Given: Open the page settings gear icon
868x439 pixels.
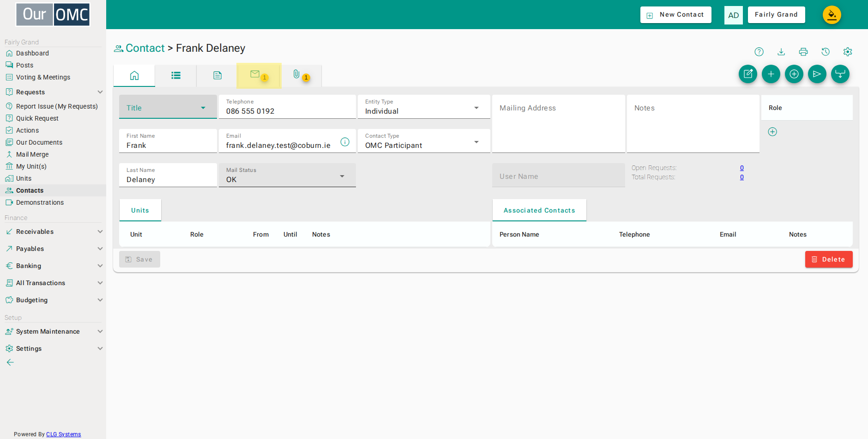Looking at the screenshot, I should 848,52.
